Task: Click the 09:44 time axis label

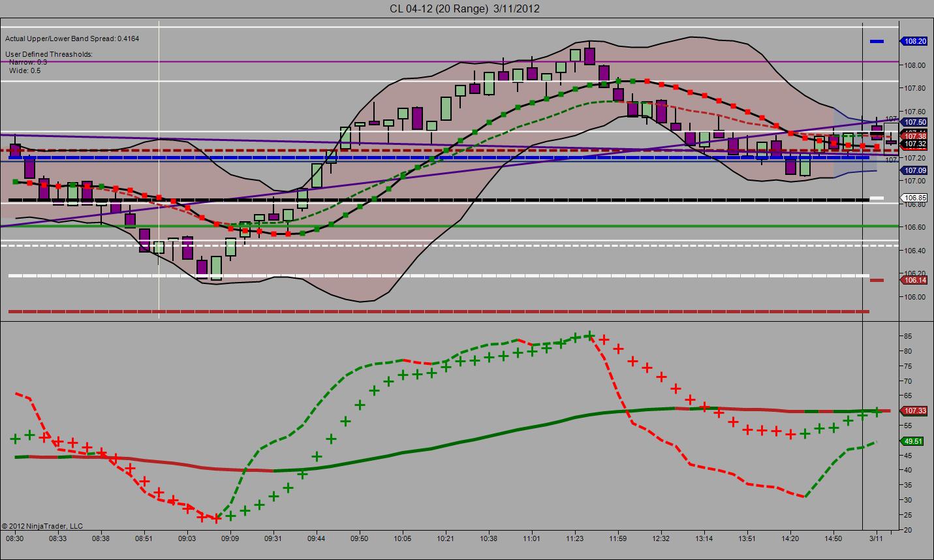Action: point(317,539)
